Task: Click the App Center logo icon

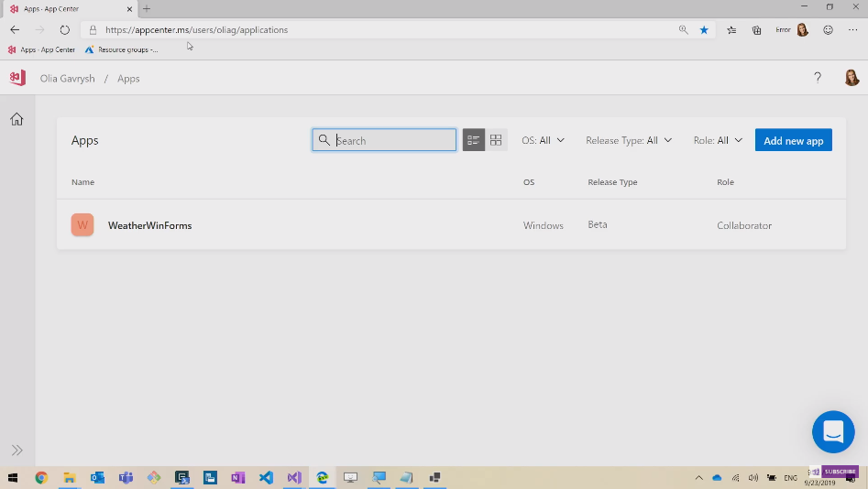Action: click(16, 78)
